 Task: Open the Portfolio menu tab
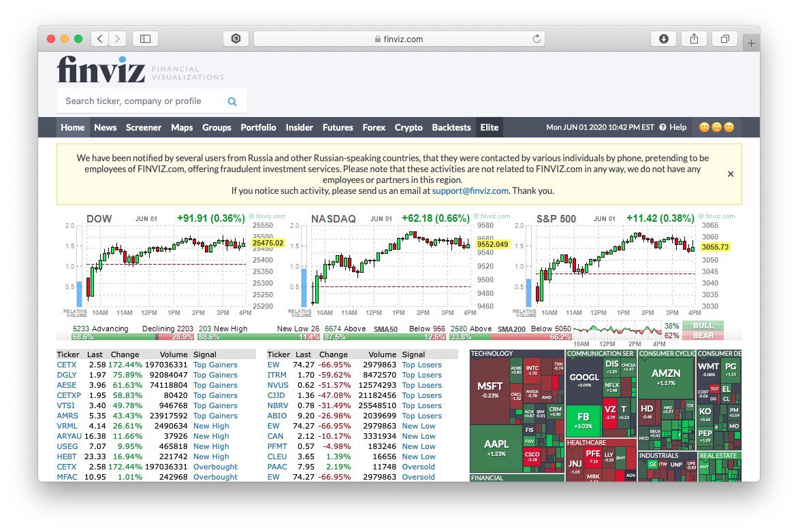click(x=259, y=127)
